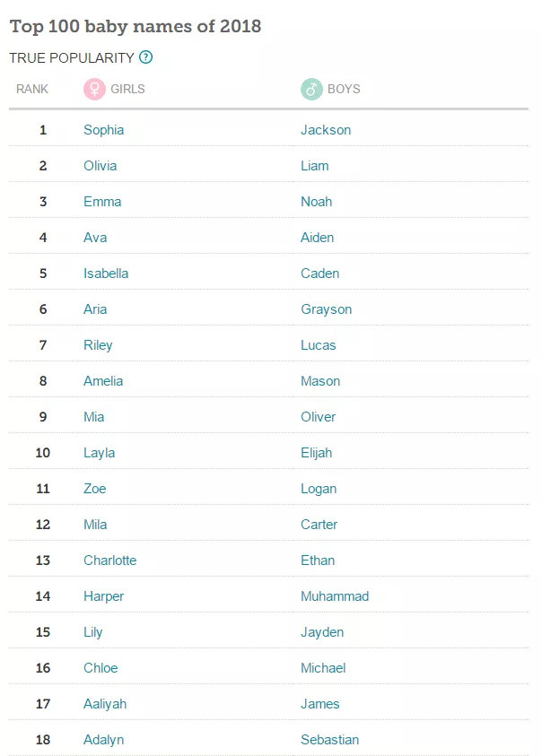Click the pink female symbol icon
Image resolution: width=542 pixels, height=756 pixels.
[x=94, y=89]
